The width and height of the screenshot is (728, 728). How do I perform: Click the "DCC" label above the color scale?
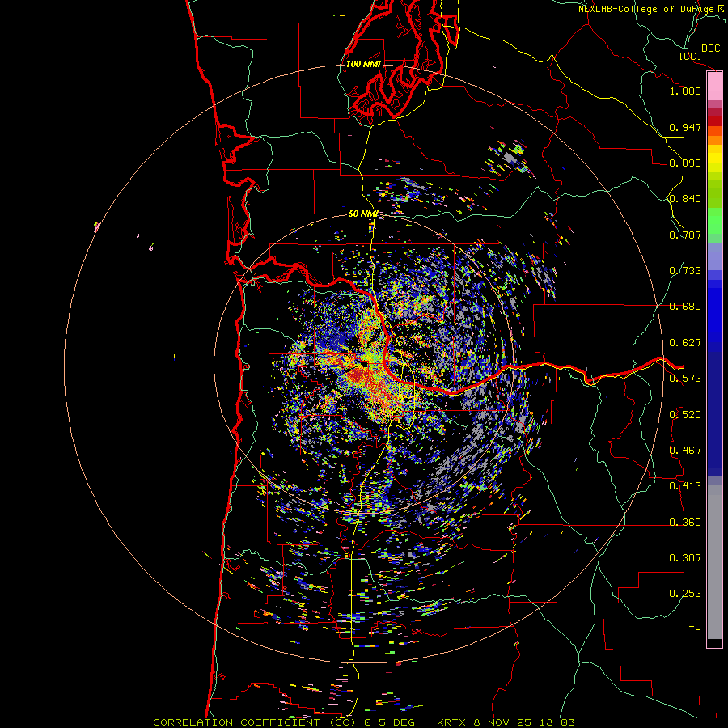tap(710, 49)
